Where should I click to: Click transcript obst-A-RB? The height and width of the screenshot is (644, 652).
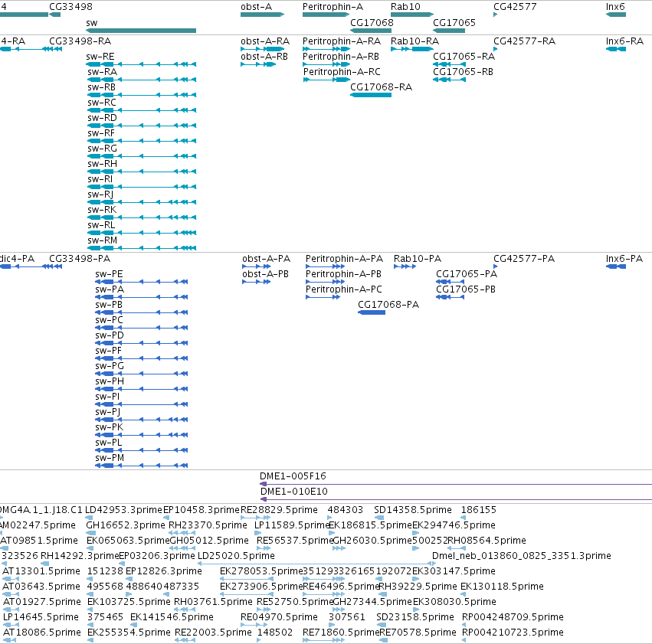click(258, 64)
